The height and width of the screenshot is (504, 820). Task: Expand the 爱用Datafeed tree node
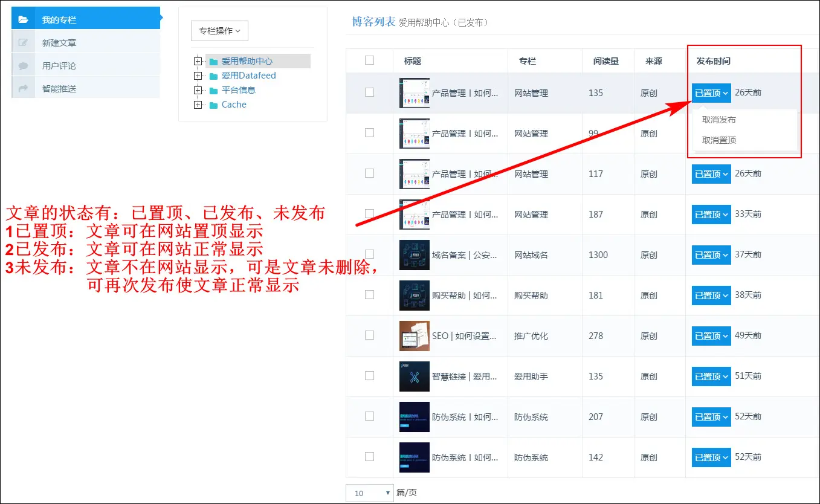[x=197, y=76]
